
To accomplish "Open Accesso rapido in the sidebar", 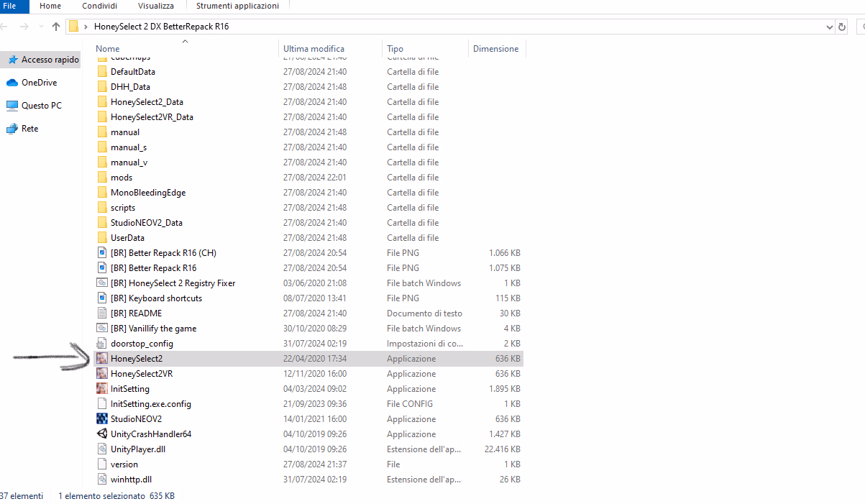I will pos(50,60).
